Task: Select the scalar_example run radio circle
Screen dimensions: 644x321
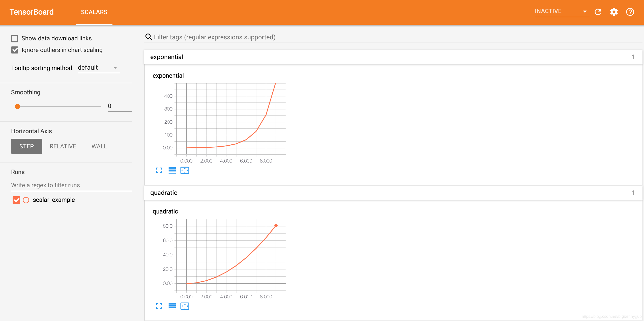Action: [x=26, y=200]
